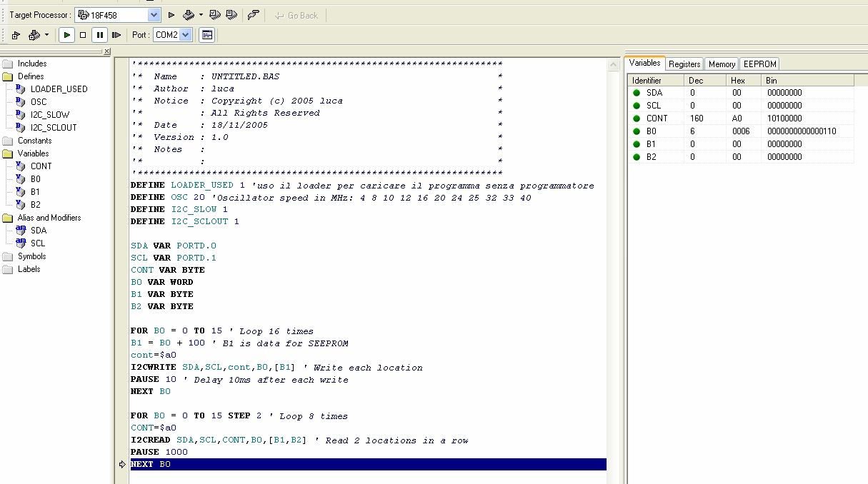The width and height of the screenshot is (868, 484).
Task: Click the hardware connect plug icon
Action: pos(253,15)
